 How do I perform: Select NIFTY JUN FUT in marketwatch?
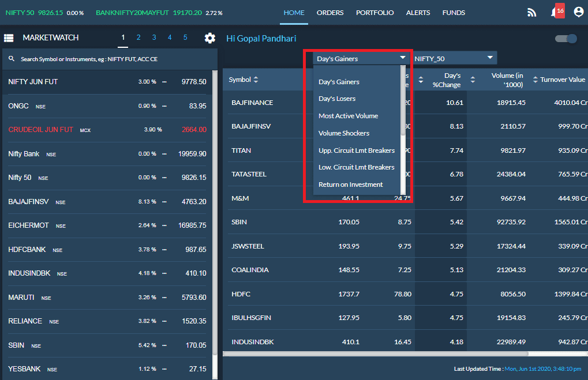(107, 82)
